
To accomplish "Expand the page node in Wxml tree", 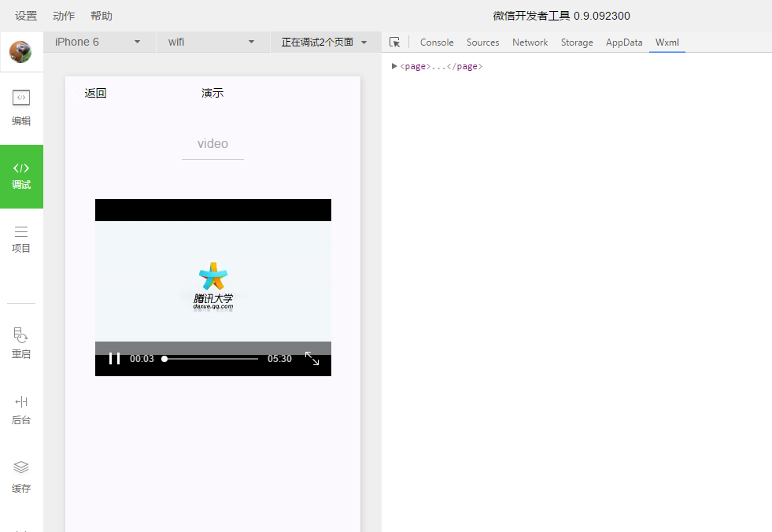I will (394, 66).
